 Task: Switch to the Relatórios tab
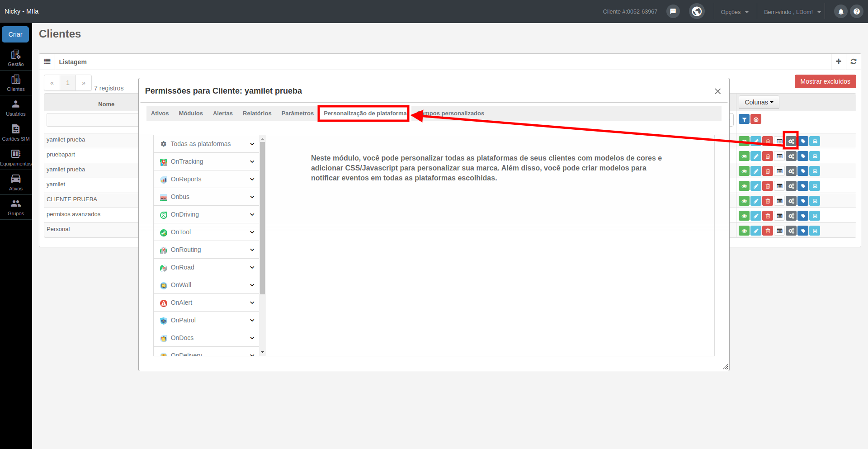pos(257,113)
